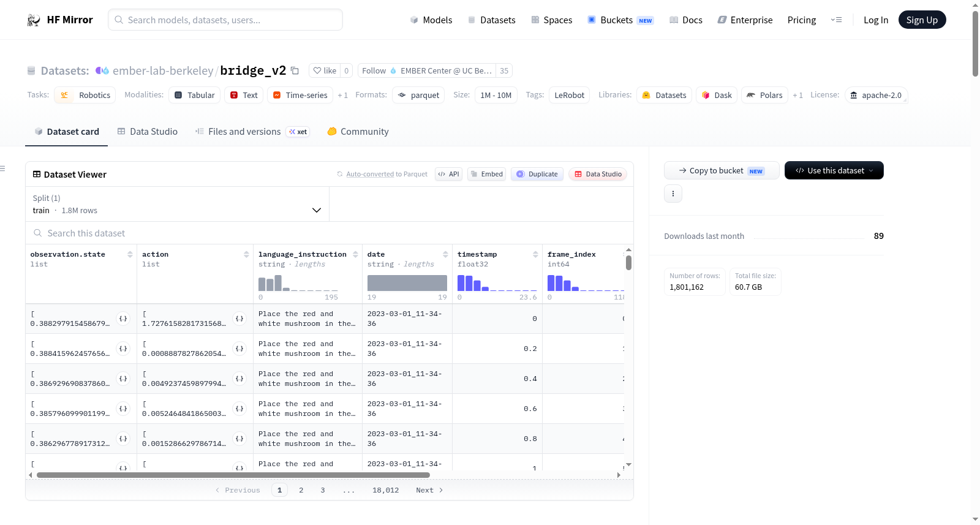
Task: Open the Use this dataset dropdown
Action: pos(834,170)
